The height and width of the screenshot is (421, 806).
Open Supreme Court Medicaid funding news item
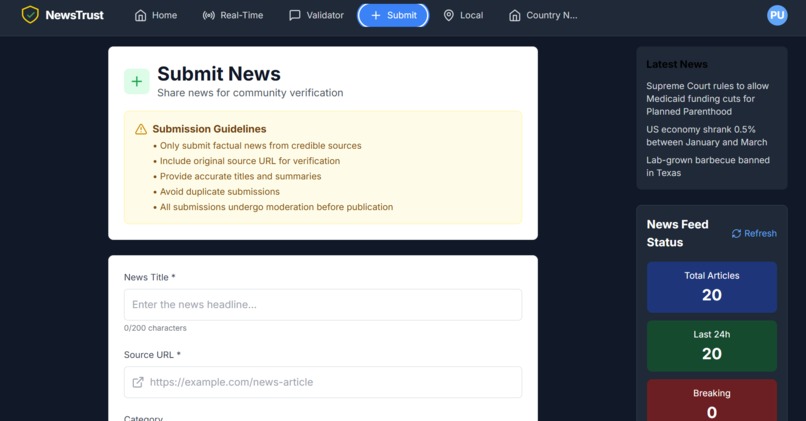707,99
